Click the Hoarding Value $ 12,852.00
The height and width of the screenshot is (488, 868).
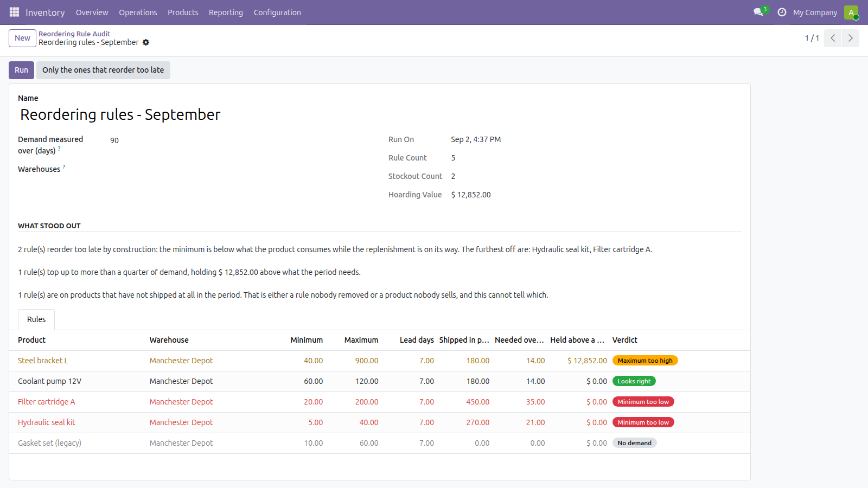click(471, 195)
